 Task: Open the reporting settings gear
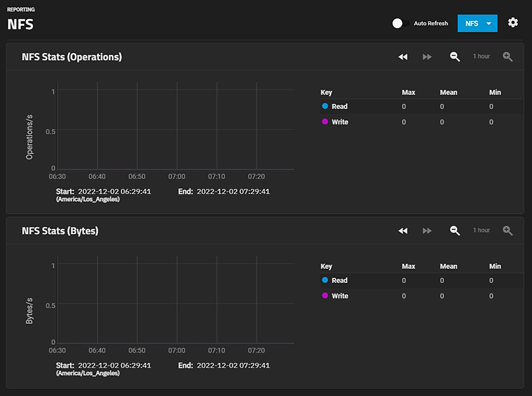pyautogui.click(x=513, y=23)
